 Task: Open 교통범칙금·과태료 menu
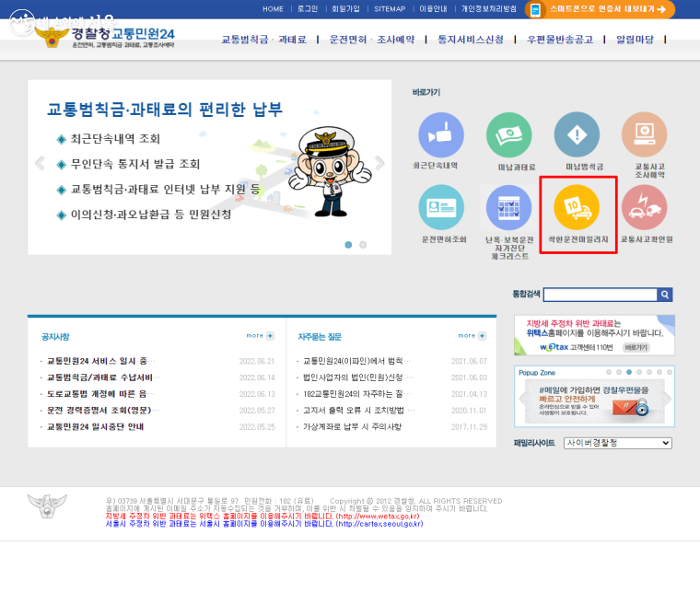(263, 40)
